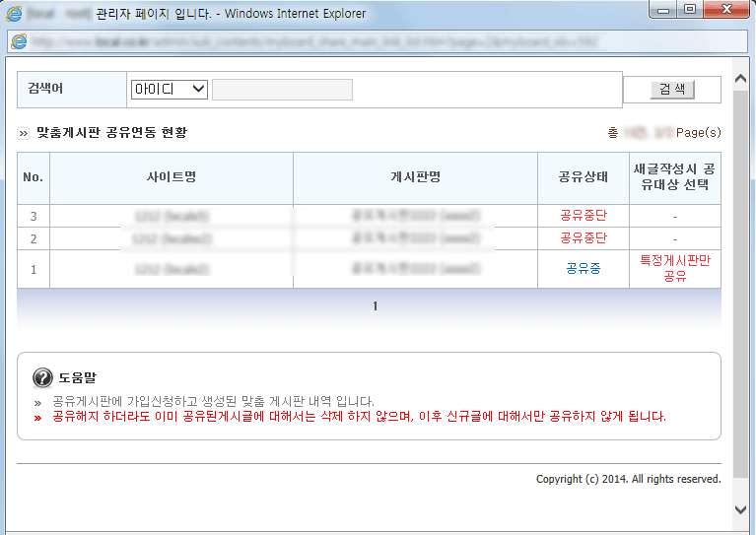The image size is (756, 535).
Task: Click 공유중단 status in row 2
Action: click(584, 237)
